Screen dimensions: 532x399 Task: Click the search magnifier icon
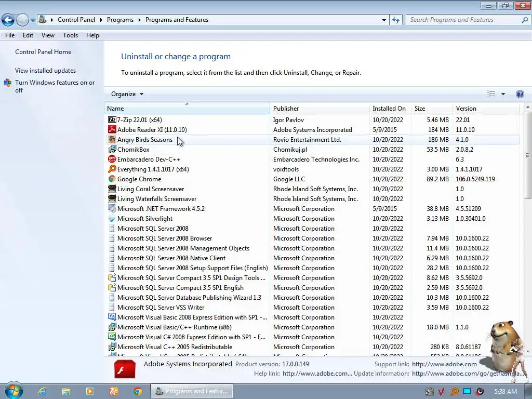coord(525,20)
